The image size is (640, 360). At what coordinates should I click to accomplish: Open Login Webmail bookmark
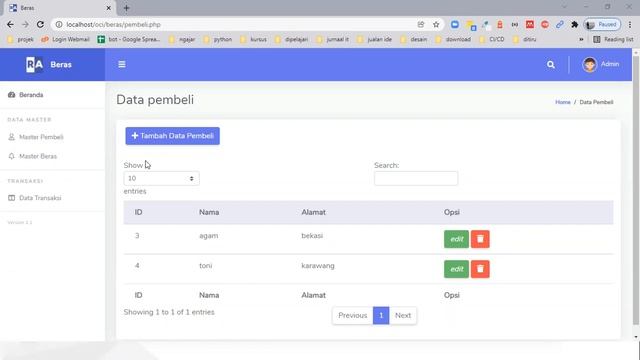point(65,39)
